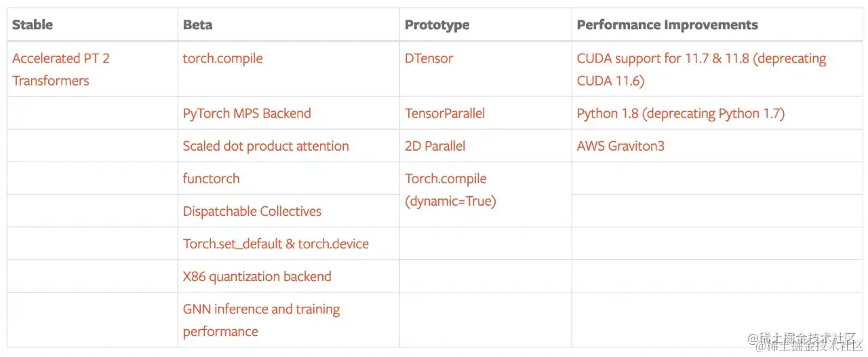Click the Performance Improvements column header
Viewport: 868px width, 357px height.
point(667,24)
